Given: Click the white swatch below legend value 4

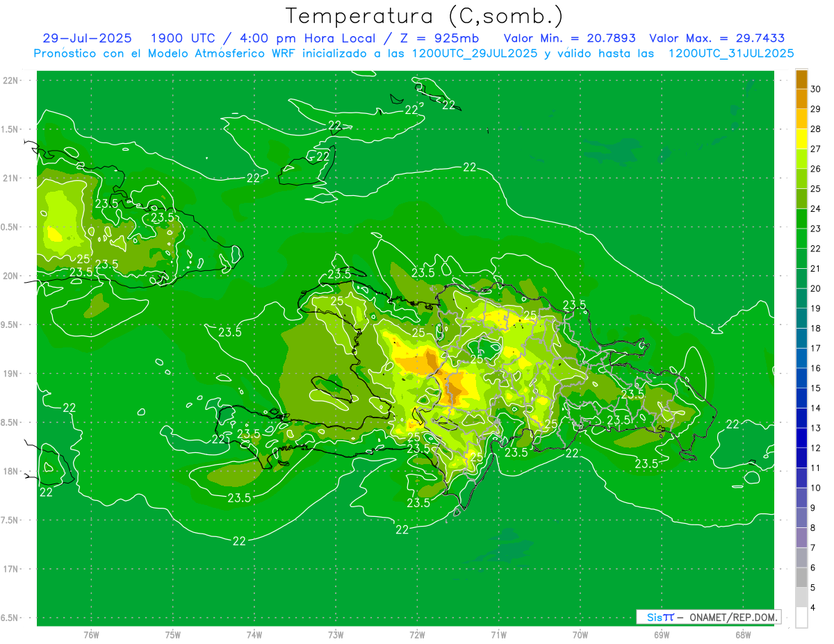Looking at the screenshot, I should coord(801,618).
